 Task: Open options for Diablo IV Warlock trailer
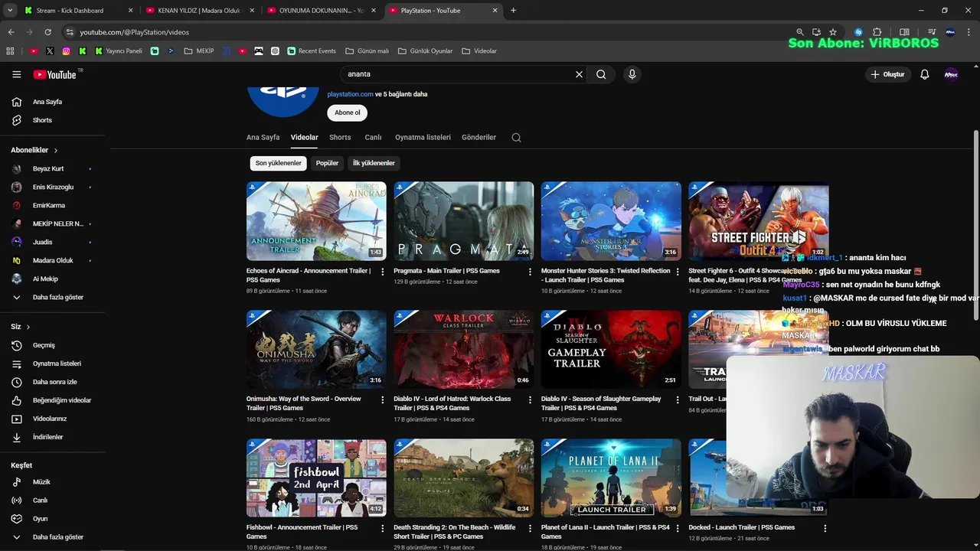530,400
